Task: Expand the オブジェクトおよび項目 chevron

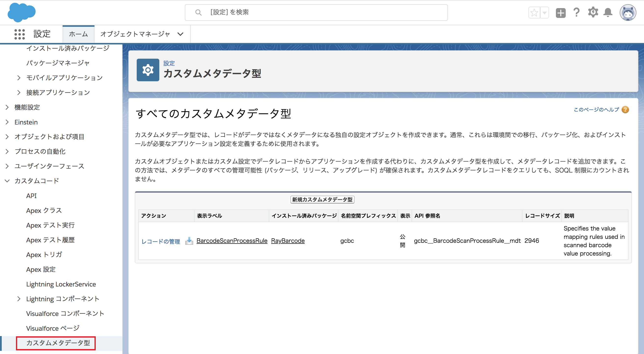Action: tap(7, 137)
